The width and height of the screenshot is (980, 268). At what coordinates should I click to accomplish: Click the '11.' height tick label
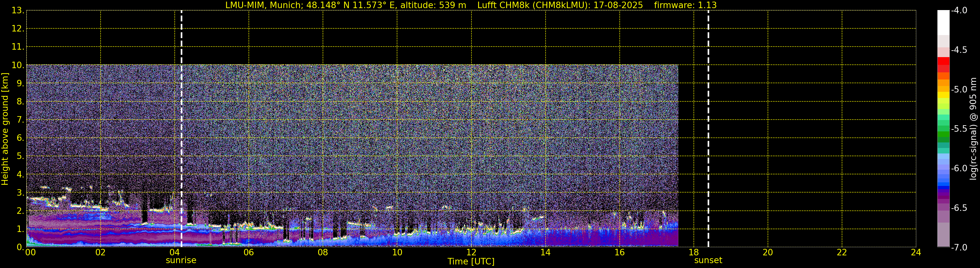[18, 47]
